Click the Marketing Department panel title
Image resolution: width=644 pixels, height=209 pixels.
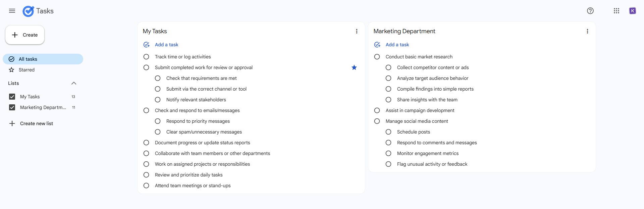pyautogui.click(x=404, y=31)
